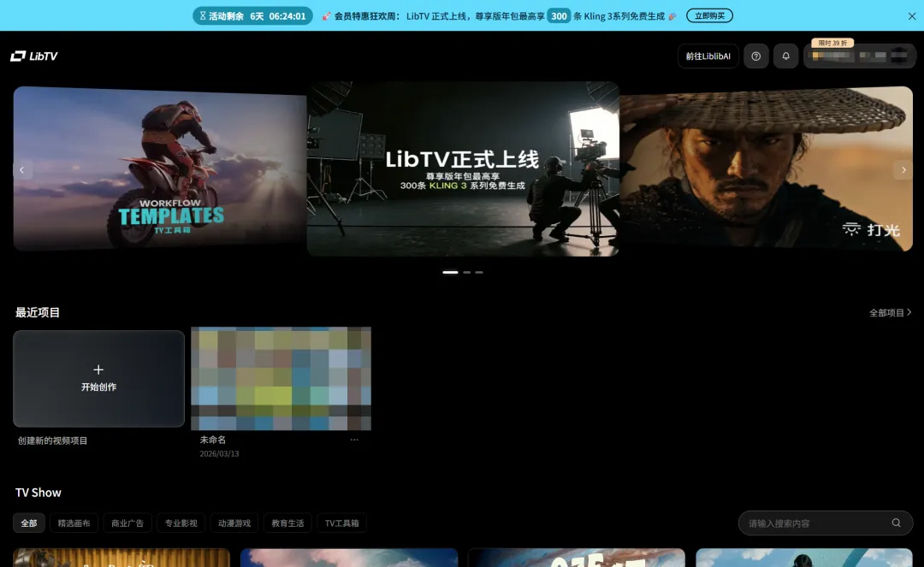
Task: Click the LibTV logo
Action: [x=34, y=56]
